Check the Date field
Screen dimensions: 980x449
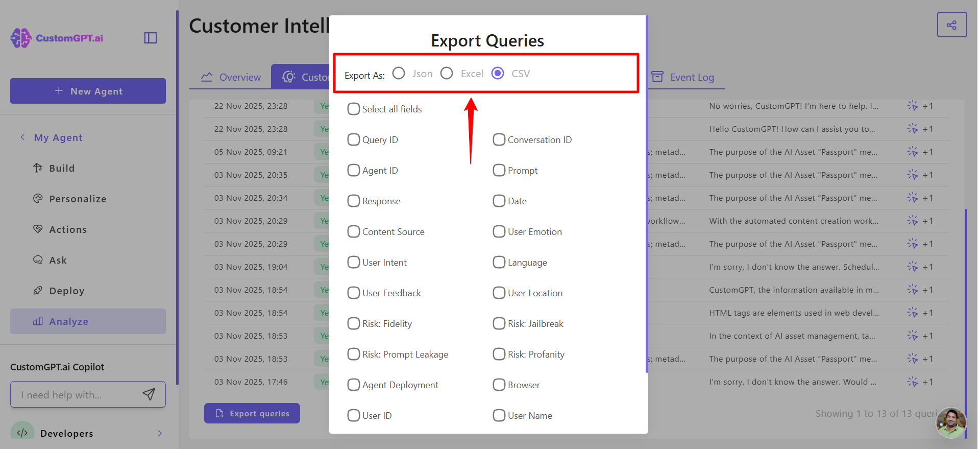pyautogui.click(x=499, y=201)
